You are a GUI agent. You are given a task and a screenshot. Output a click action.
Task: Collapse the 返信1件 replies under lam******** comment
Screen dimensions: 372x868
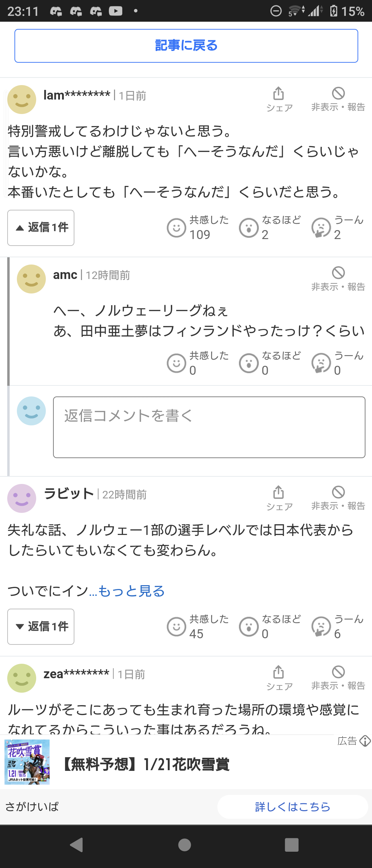tap(41, 228)
